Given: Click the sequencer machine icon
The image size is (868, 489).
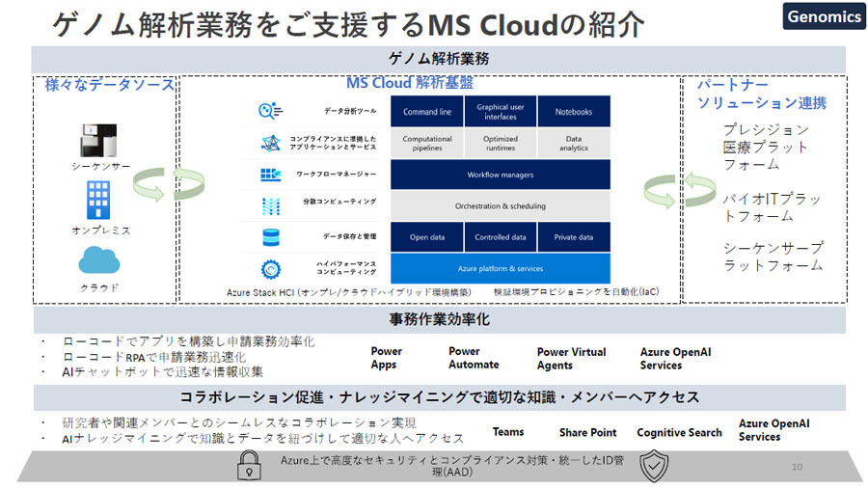Looking at the screenshot, I should point(98,141).
